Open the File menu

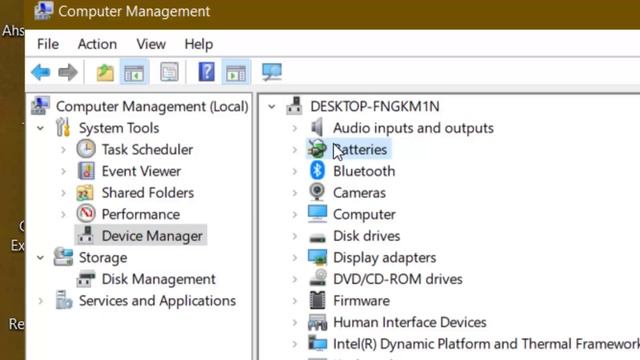[48, 44]
